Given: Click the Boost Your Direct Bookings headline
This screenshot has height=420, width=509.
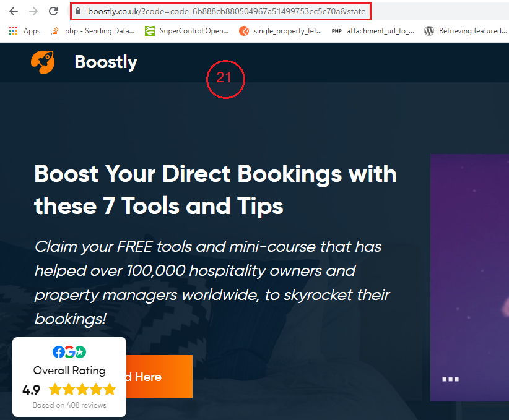Looking at the screenshot, I should click(215, 190).
